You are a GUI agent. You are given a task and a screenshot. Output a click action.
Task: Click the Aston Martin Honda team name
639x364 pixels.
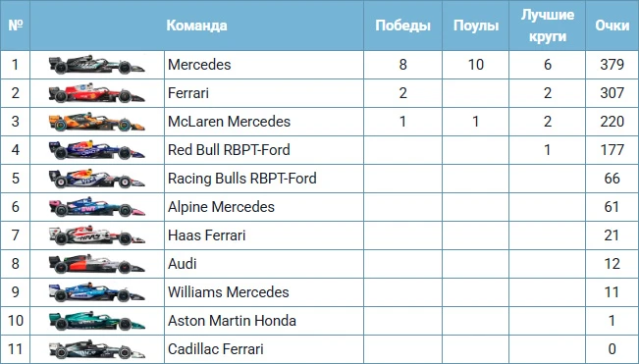pyautogui.click(x=232, y=321)
